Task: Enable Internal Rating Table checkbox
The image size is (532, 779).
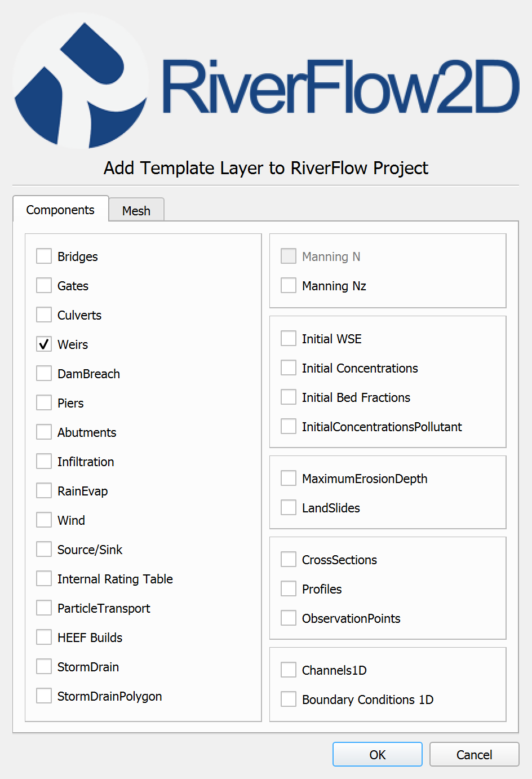Action: [44, 579]
